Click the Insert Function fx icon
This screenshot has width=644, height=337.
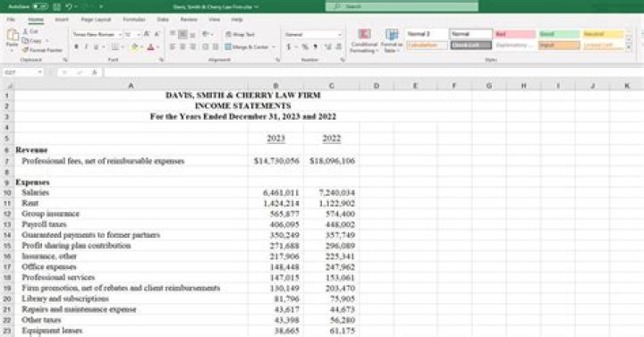click(95, 72)
